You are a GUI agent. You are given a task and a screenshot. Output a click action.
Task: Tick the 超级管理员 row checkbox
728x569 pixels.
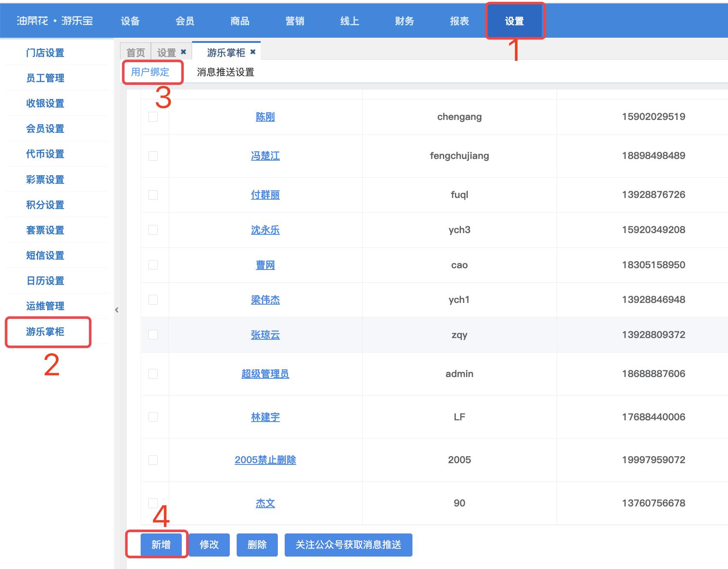(153, 374)
